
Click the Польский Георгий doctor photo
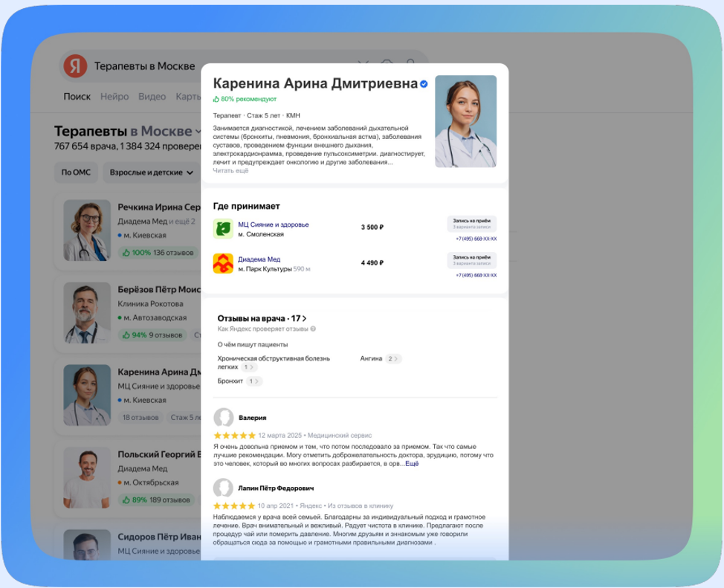click(87, 477)
